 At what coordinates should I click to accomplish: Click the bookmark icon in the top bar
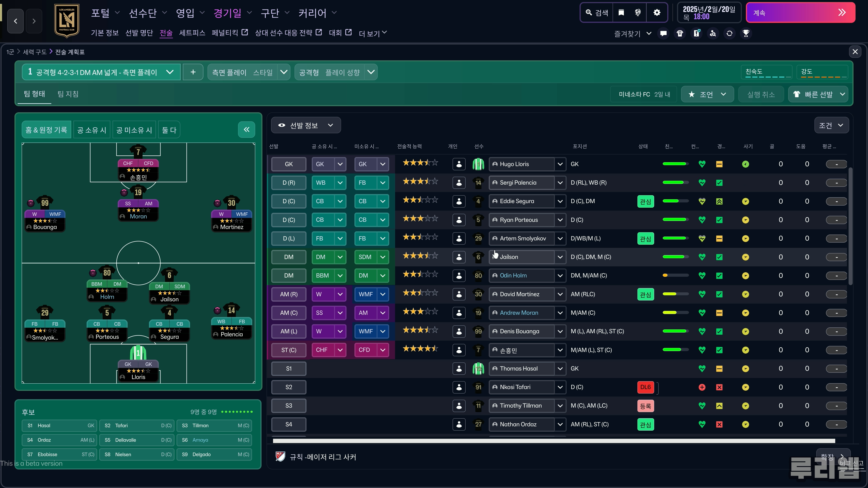pos(621,12)
